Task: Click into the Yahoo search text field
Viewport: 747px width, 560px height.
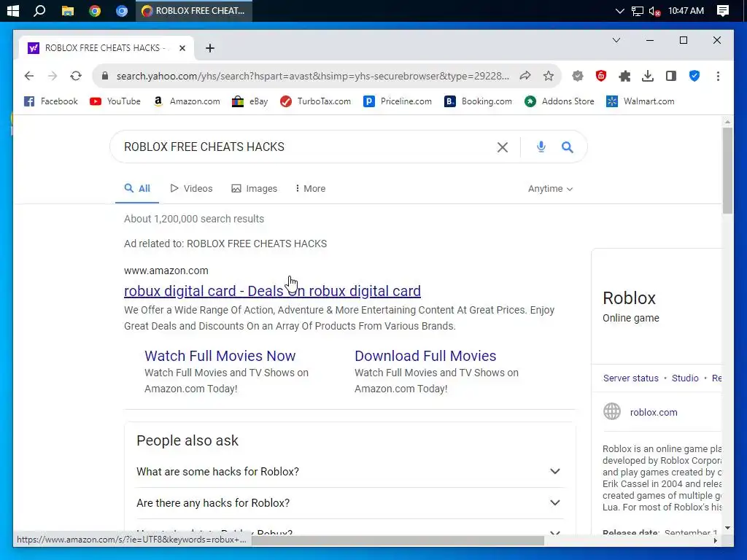Action: point(305,147)
